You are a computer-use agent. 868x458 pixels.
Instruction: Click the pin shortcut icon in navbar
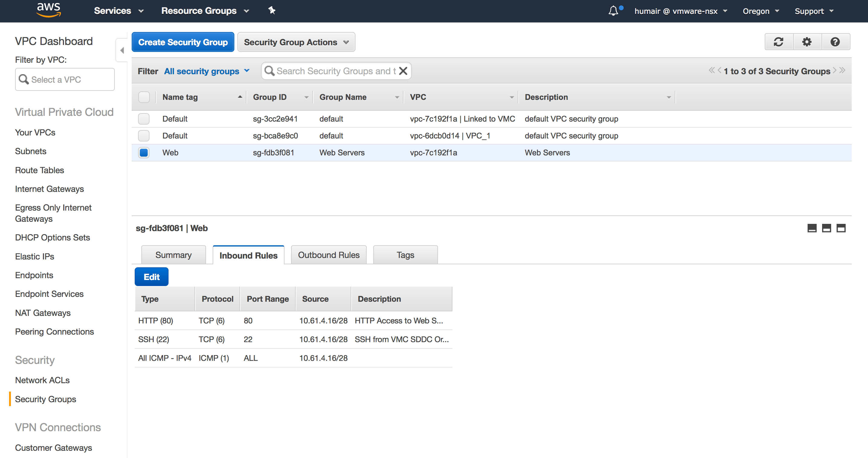click(272, 11)
